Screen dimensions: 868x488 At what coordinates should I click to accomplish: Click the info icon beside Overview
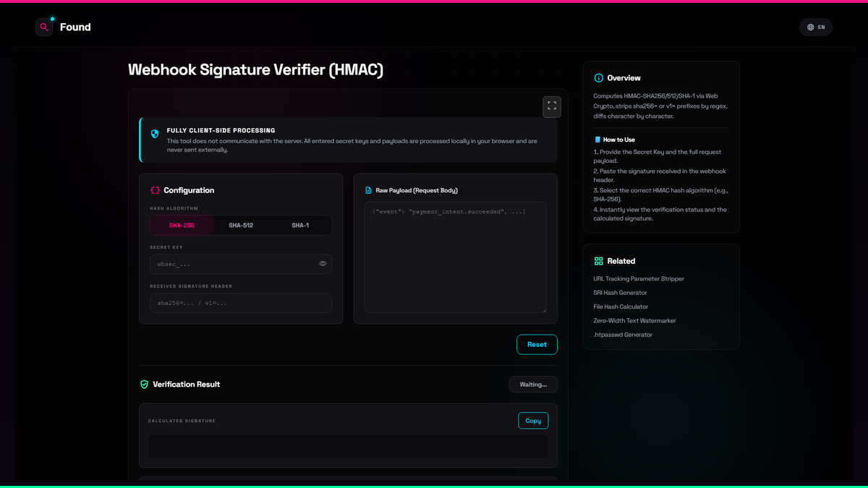pos(598,78)
